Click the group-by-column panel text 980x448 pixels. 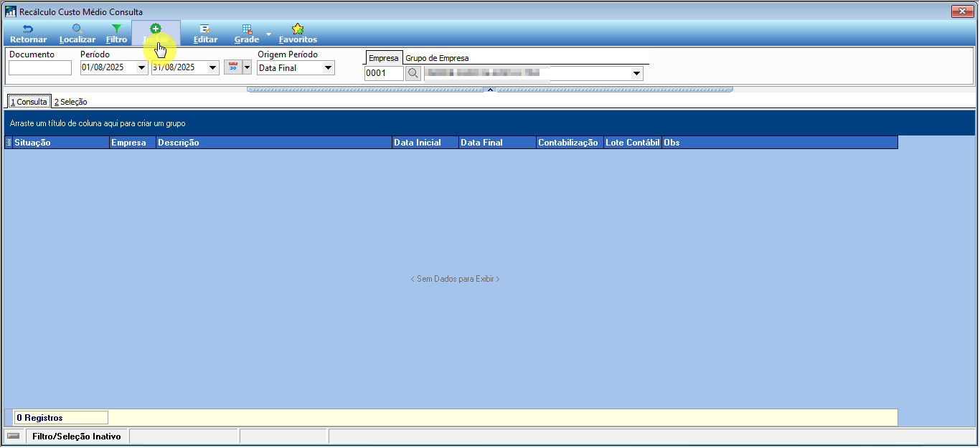[98, 123]
